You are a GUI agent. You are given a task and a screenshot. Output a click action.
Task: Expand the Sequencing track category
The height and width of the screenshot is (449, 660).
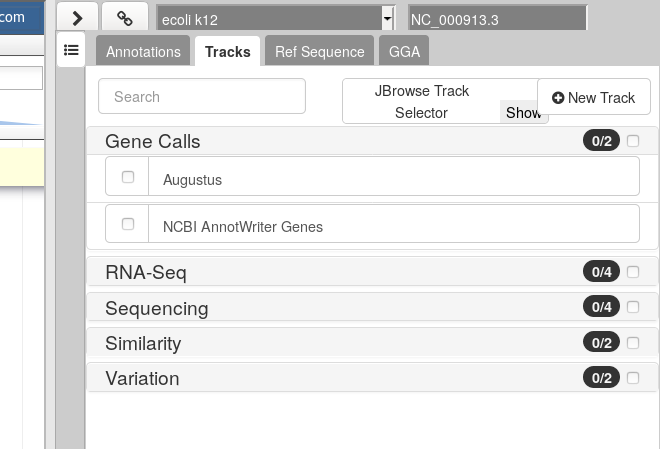point(157,308)
